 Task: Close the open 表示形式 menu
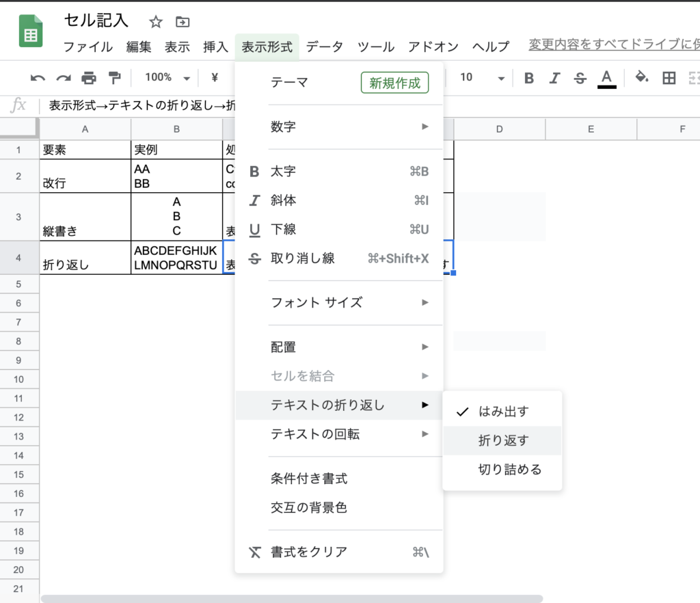267,46
